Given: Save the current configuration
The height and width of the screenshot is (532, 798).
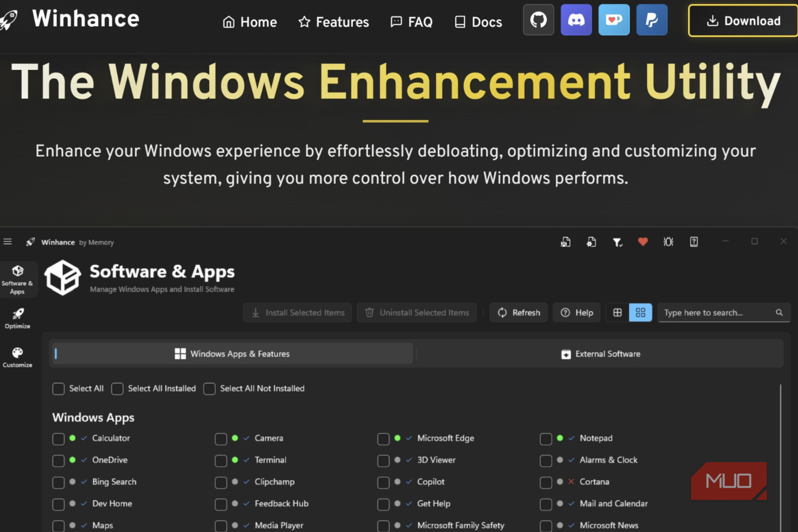Looking at the screenshot, I should point(565,242).
